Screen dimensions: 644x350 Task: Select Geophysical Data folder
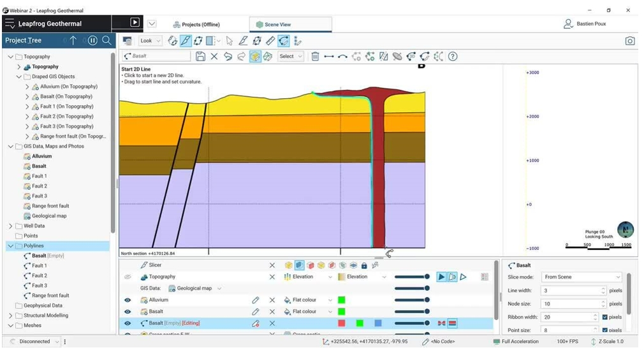point(43,305)
